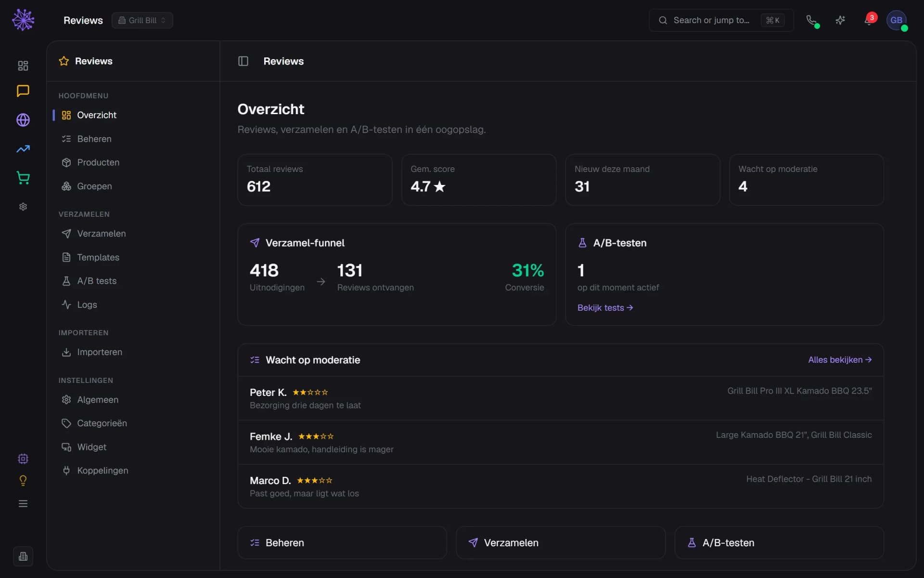Click the building icon at rail bottom

[23, 557]
